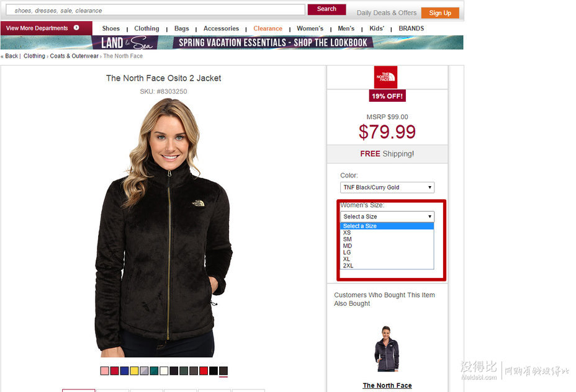Select the pink color swatch
The image size is (576, 392).
click(x=105, y=371)
